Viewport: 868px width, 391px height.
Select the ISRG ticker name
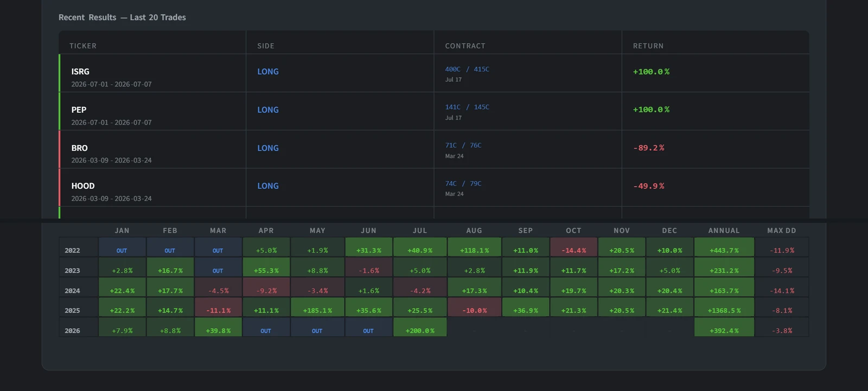pyautogui.click(x=80, y=72)
